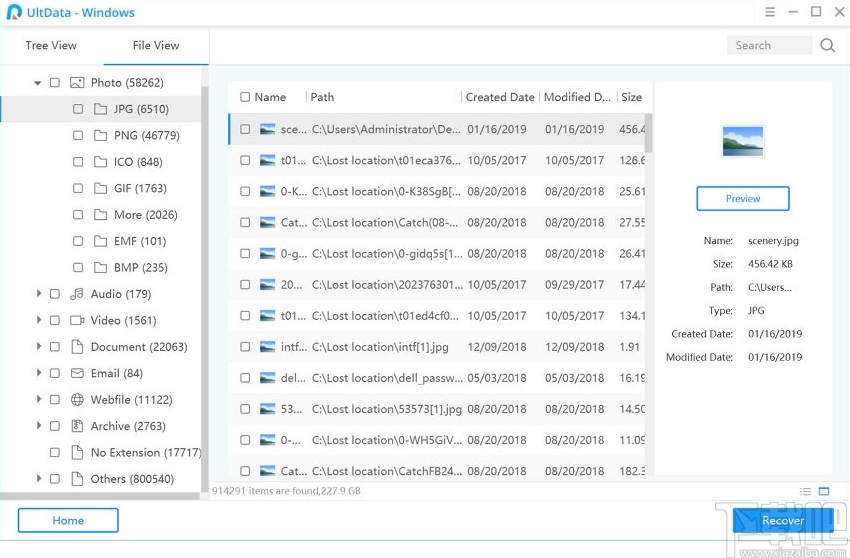Viewport: 850px width, 558px height.
Task: Click the Archive zip icon
Action: pos(77,426)
